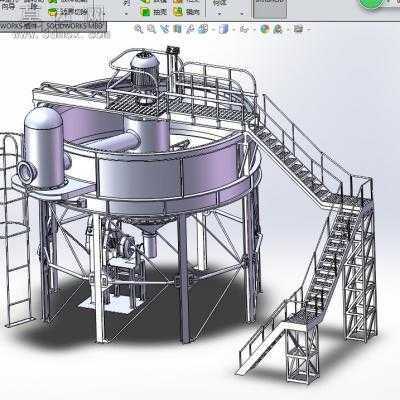
Task: Expand the Apply Scene dropdown arrow
Action: click(287, 30)
